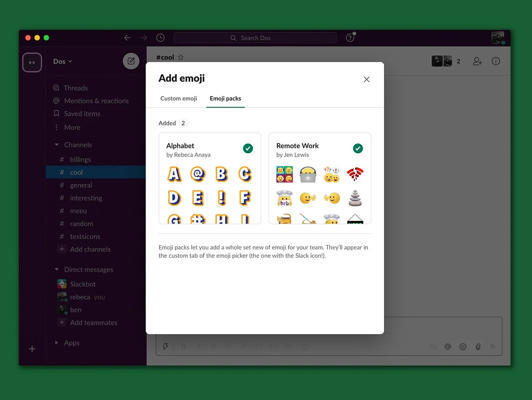Open the help question mark icon
The width and height of the screenshot is (532, 400).
(350, 38)
